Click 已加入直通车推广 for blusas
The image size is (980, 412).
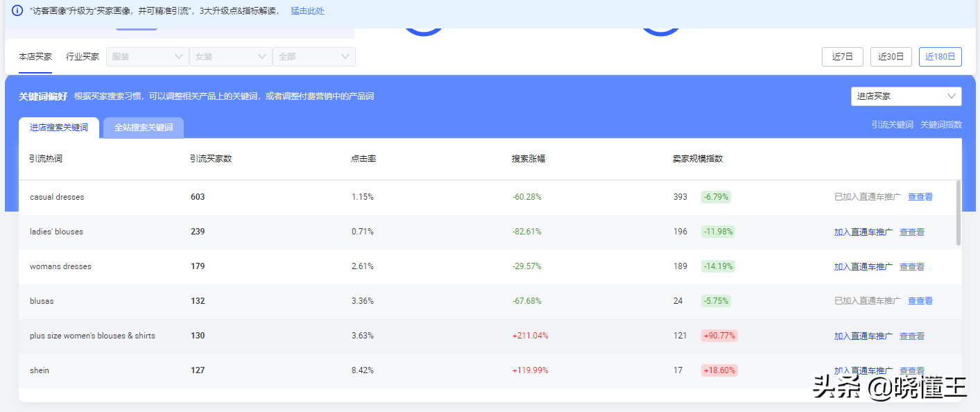868,301
